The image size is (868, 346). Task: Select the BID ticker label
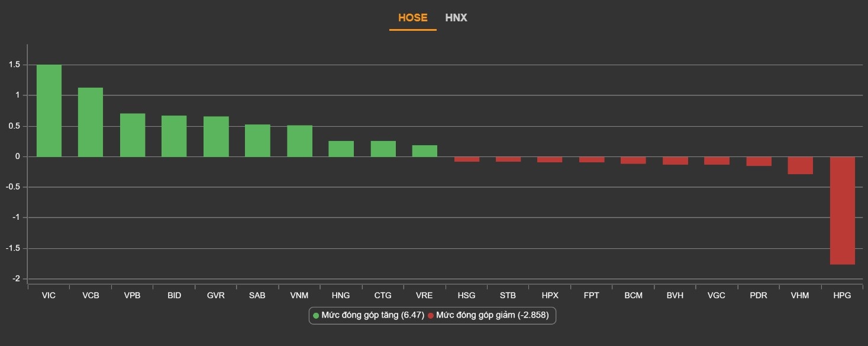click(x=174, y=294)
